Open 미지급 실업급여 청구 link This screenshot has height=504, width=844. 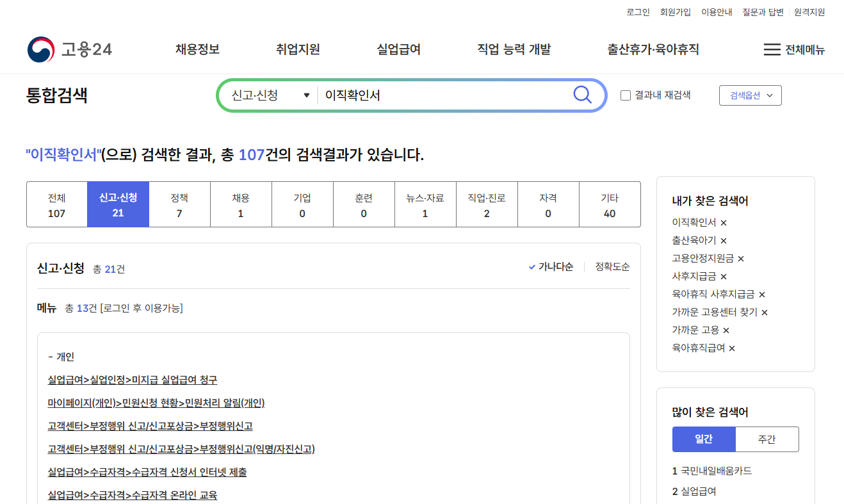click(133, 380)
